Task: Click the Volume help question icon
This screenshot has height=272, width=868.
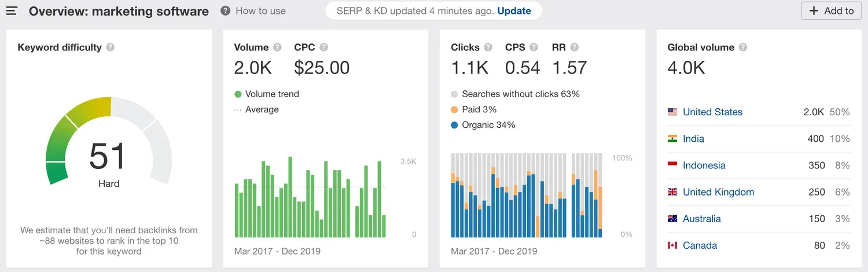Action: (277, 47)
